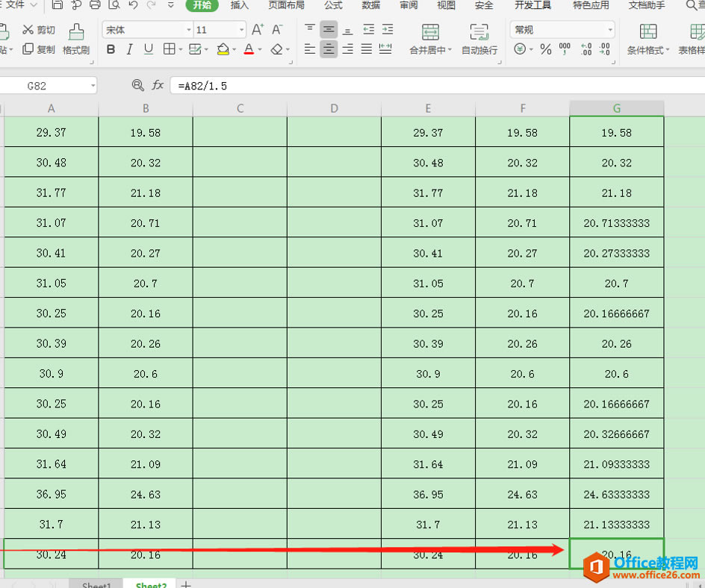Toggle right horizontal alignment
The width and height of the screenshot is (705, 588).
pyautogui.click(x=347, y=49)
